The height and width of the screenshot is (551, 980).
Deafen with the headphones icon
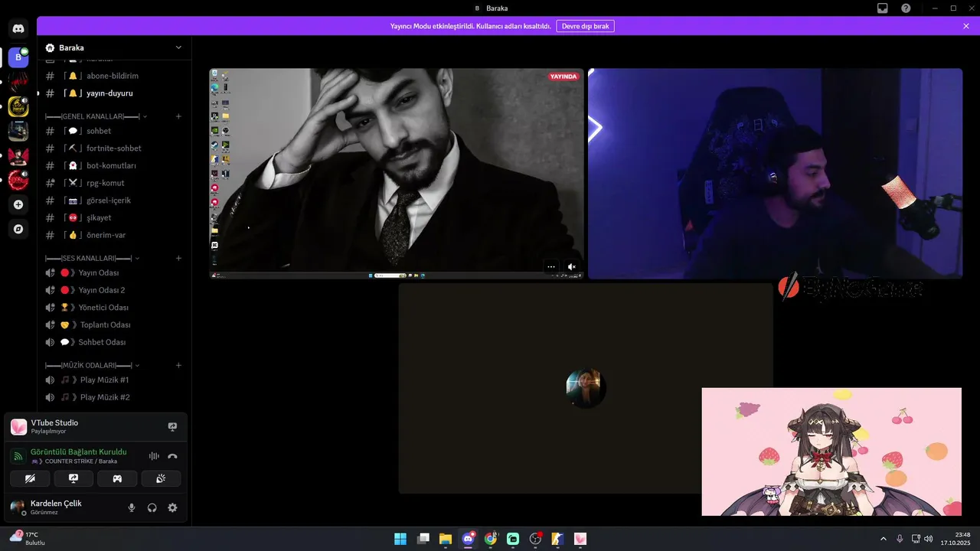click(x=152, y=507)
